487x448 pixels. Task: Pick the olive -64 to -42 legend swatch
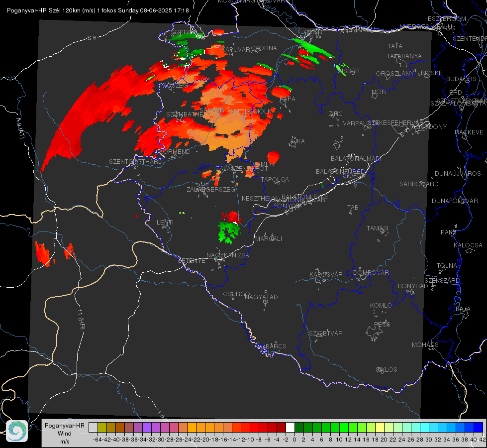pos(102,427)
